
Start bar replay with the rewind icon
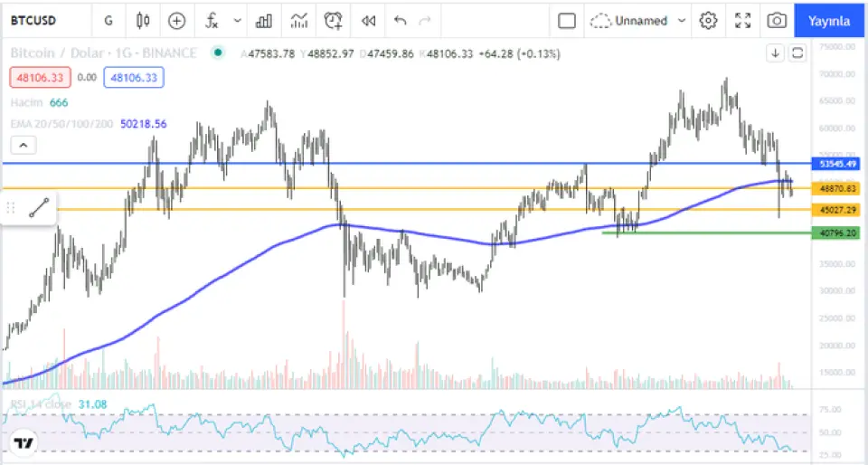point(368,20)
